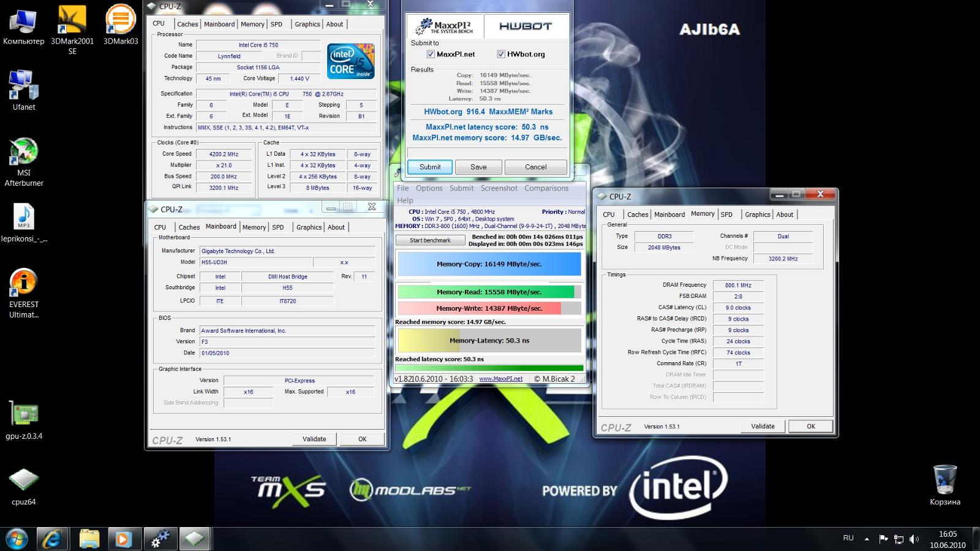Open Windows Explorer folder on the taskbar
Image resolution: width=980 pixels, height=551 pixels.
pos(89,539)
